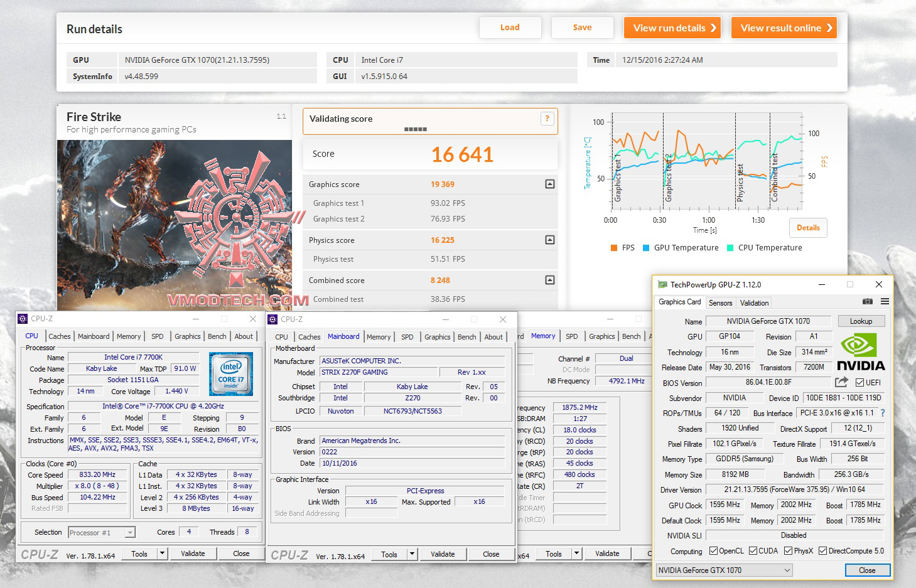The height and width of the screenshot is (588, 916).
Task: Switch to Caches tab in CPU-Z processor window
Action: coord(60,336)
